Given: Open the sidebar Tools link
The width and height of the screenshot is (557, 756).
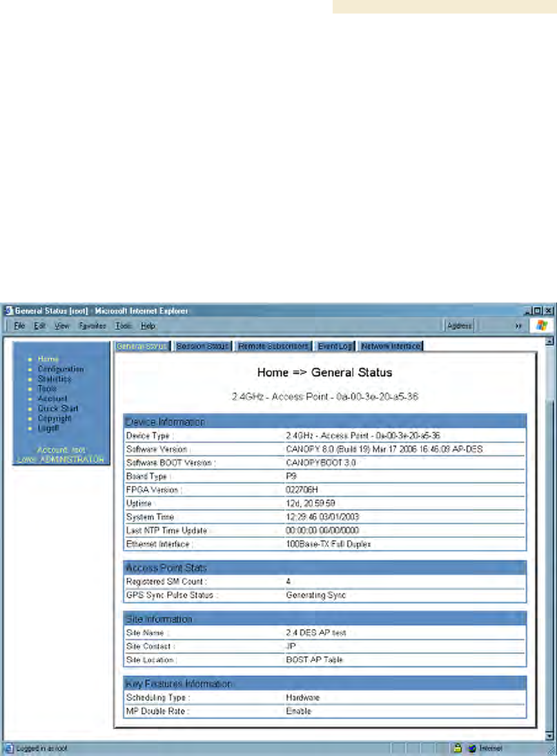Looking at the screenshot, I should [x=47, y=388].
